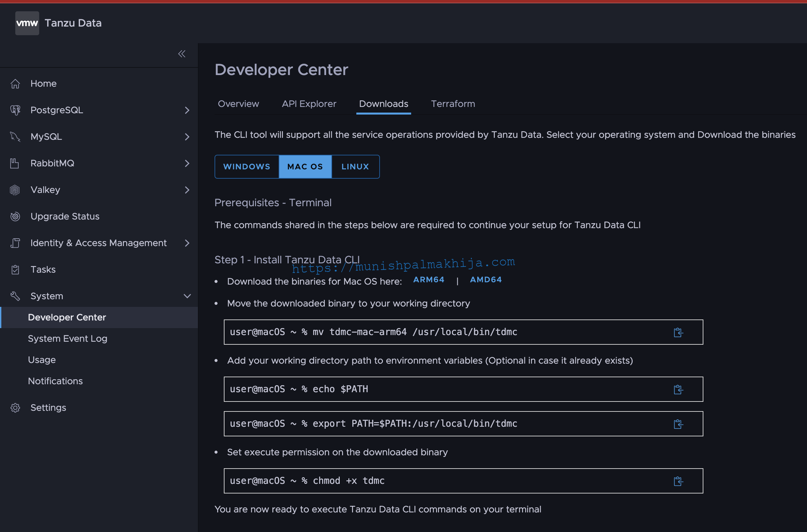Click the Valkey sidebar label

[45, 190]
